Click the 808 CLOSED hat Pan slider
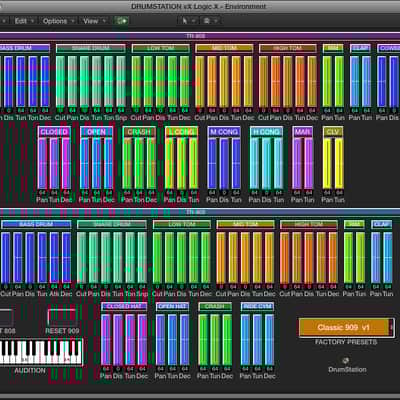The width and height of the screenshot is (400, 400). pyautogui.click(x=42, y=163)
